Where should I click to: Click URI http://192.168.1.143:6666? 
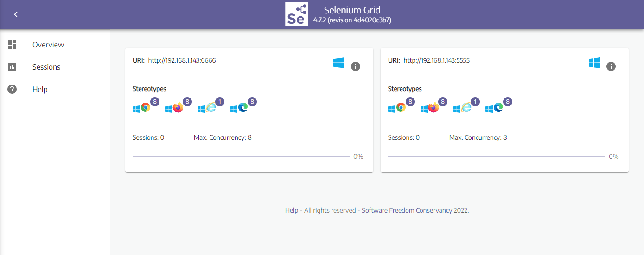click(174, 60)
